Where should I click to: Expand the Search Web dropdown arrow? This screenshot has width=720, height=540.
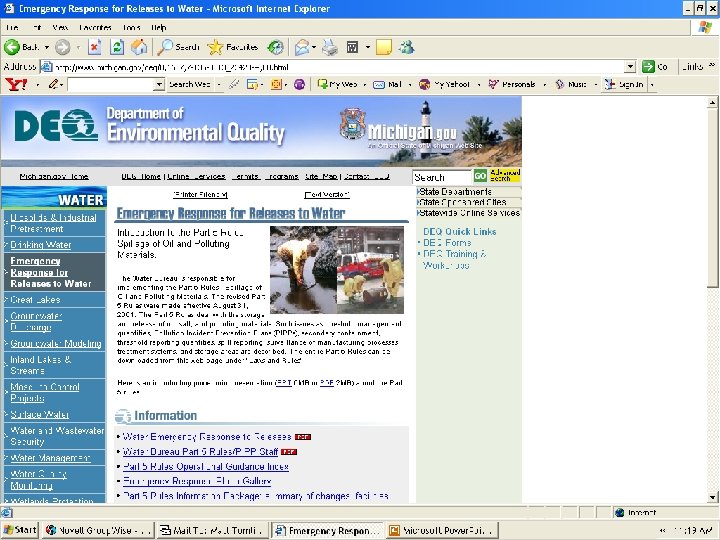point(219,84)
